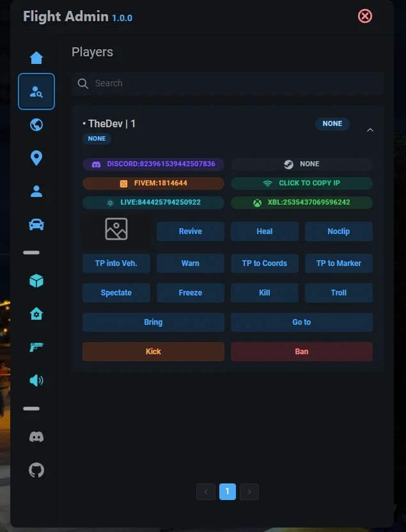Viewport: 406px width, 532px height.
Task: Copy player IP via Click to Copy IP
Action: tap(301, 184)
